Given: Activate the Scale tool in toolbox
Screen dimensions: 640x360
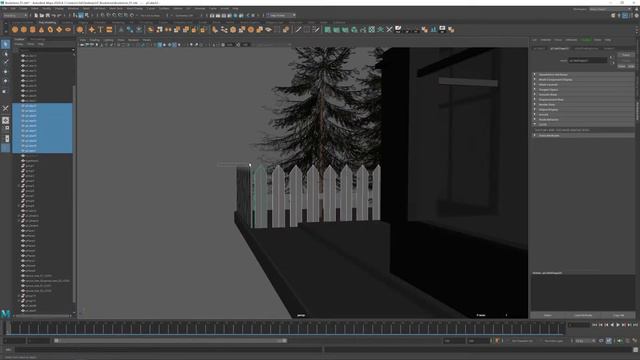Looking at the screenshot, I should [x=5, y=91].
